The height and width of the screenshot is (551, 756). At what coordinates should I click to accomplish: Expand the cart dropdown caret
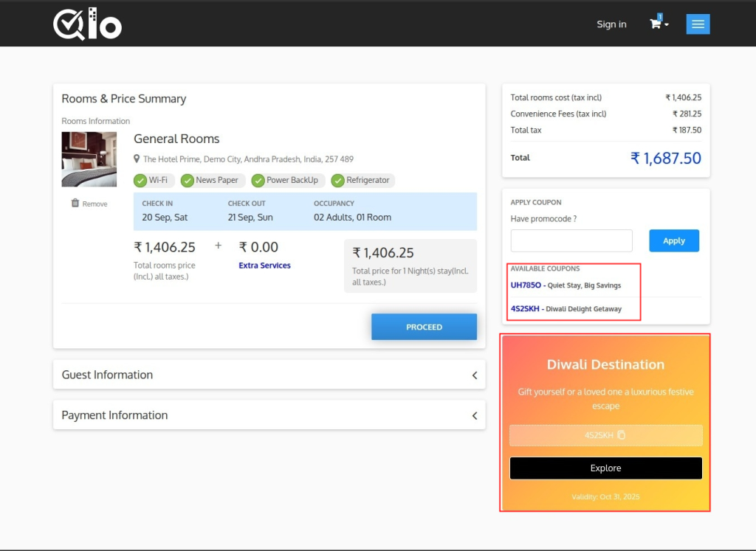(667, 24)
